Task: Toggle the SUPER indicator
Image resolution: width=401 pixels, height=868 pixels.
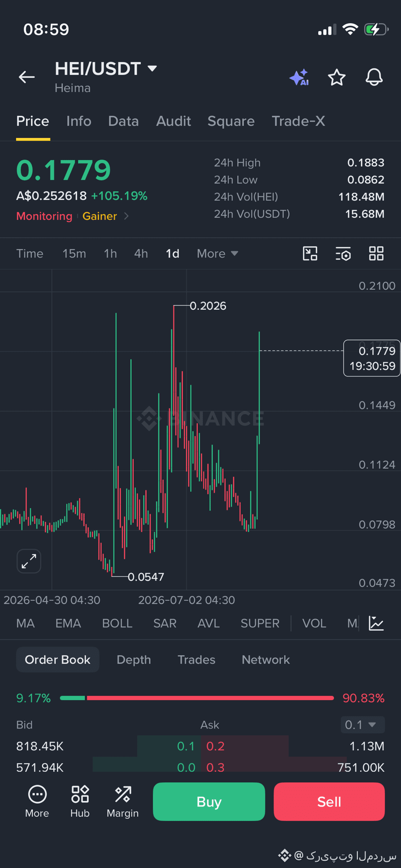Action: click(x=260, y=624)
